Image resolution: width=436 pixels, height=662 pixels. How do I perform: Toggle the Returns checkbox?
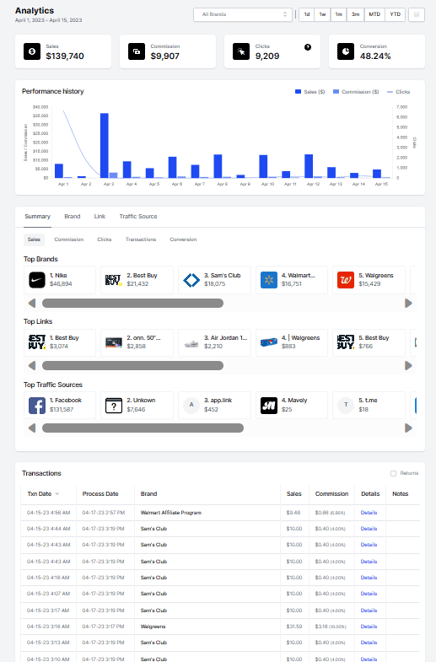393,473
